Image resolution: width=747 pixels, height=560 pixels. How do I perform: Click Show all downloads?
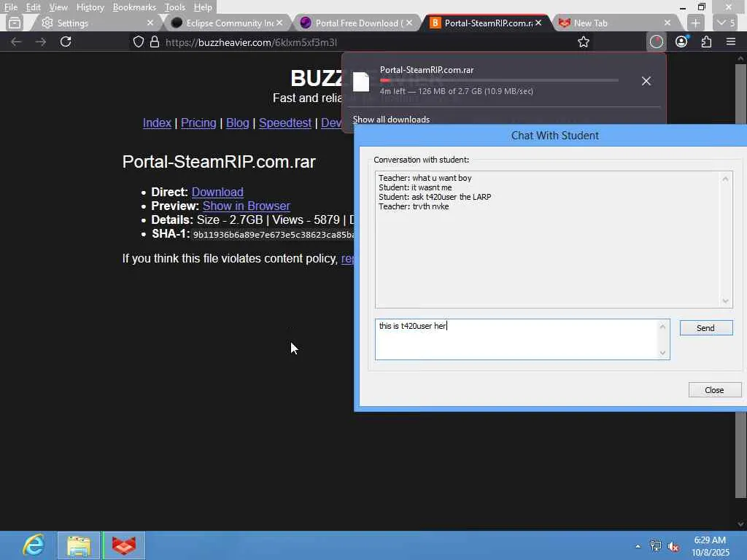click(391, 120)
